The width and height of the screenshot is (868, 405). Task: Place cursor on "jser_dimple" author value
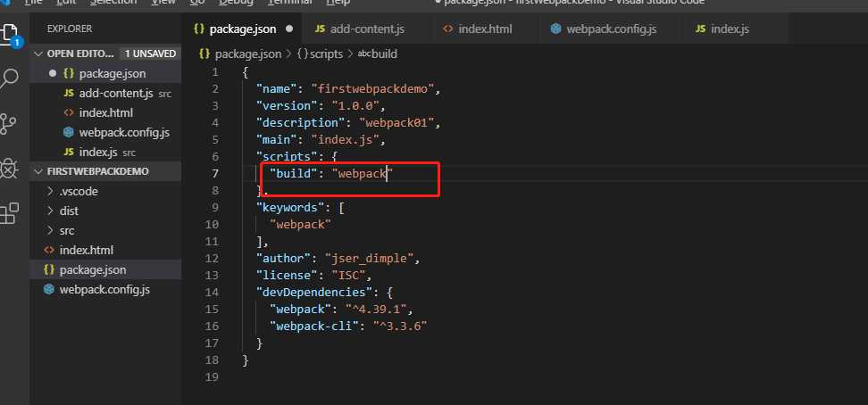pos(369,259)
